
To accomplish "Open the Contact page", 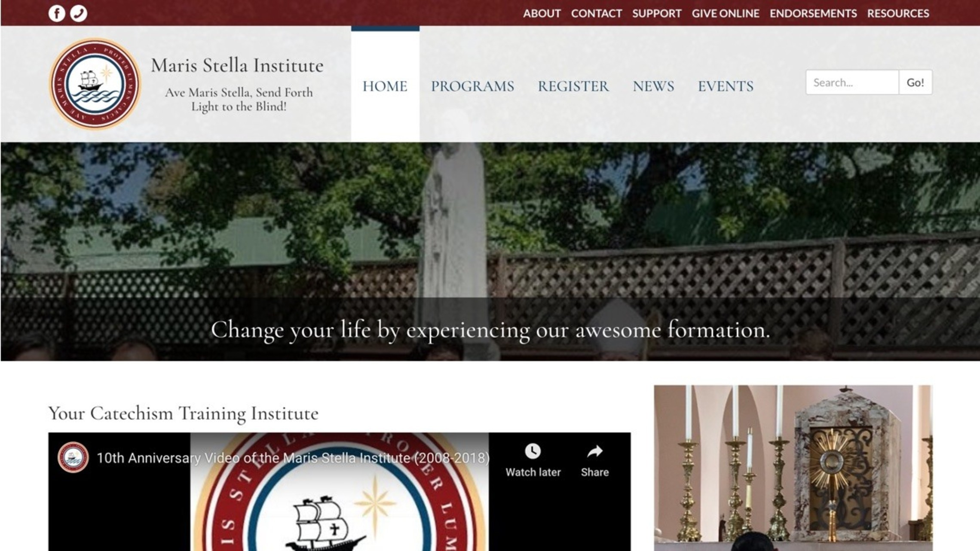I will (596, 13).
